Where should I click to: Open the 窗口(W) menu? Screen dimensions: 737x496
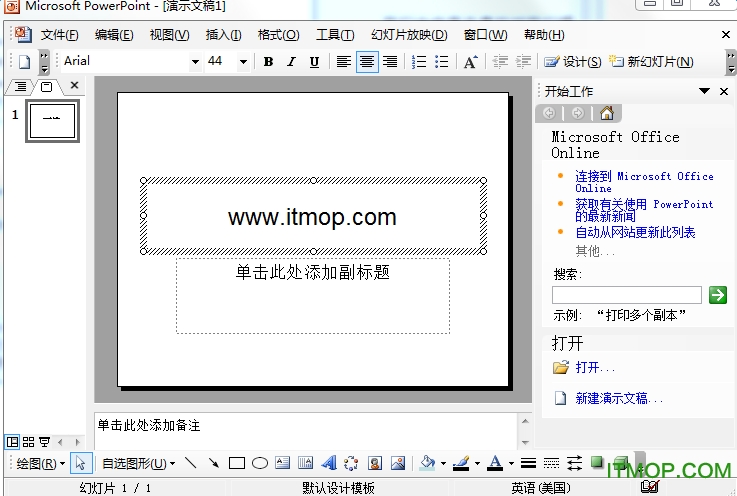486,35
